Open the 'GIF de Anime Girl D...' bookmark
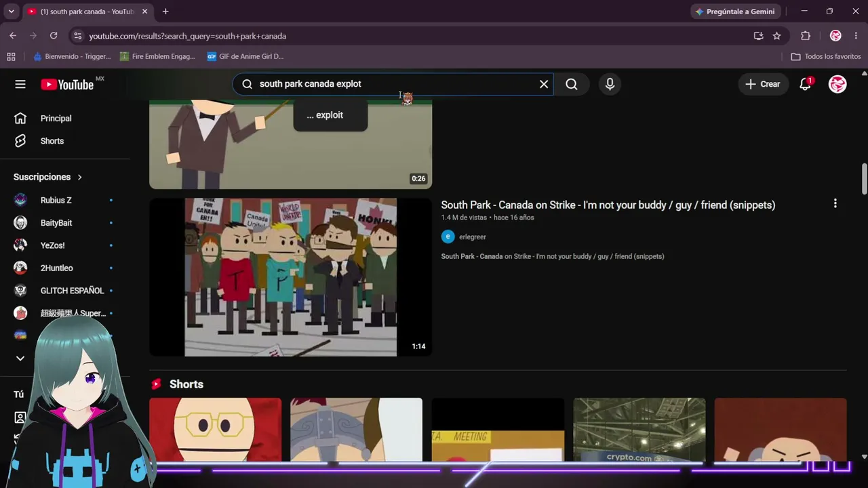The height and width of the screenshot is (488, 868). click(245, 56)
